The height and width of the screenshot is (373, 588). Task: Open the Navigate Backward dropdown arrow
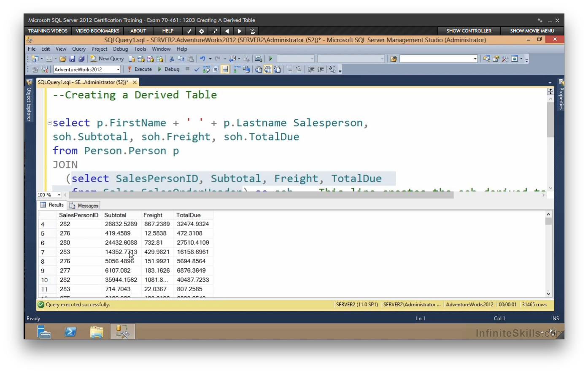tap(239, 59)
